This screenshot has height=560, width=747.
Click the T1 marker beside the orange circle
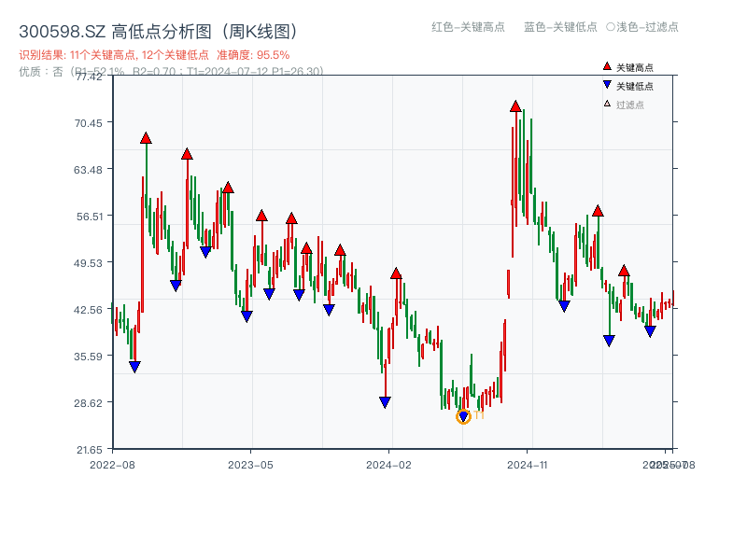478,414
